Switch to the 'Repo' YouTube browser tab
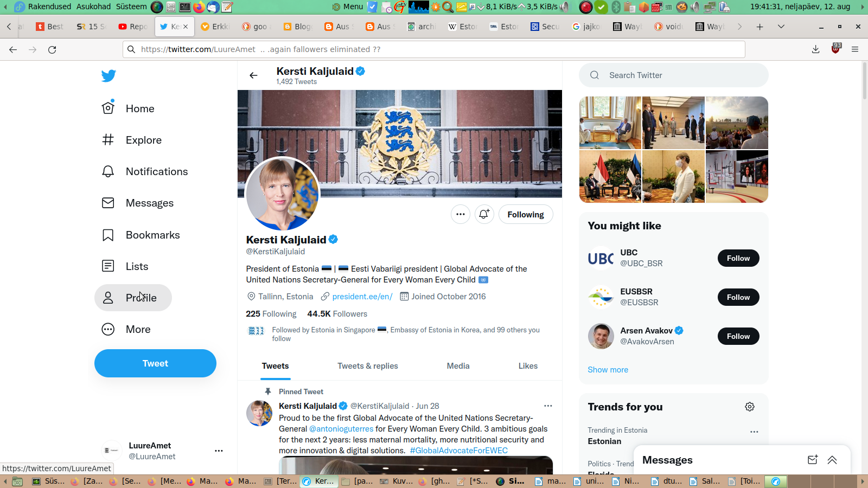 133,27
